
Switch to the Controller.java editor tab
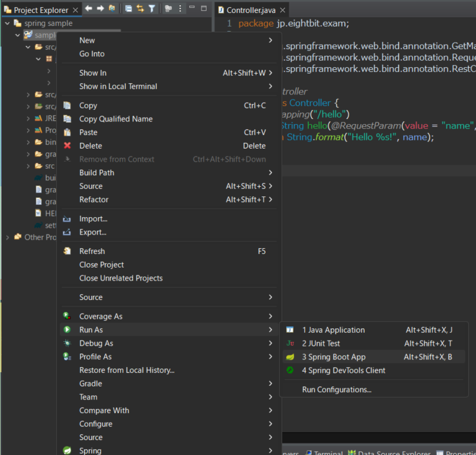tap(251, 10)
